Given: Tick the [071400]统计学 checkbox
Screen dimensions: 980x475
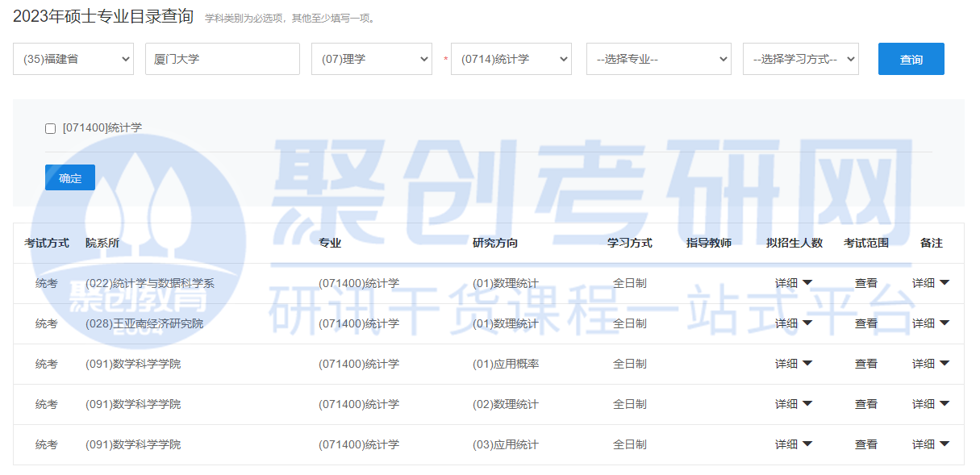Looking at the screenshot, I should point(51,128).
